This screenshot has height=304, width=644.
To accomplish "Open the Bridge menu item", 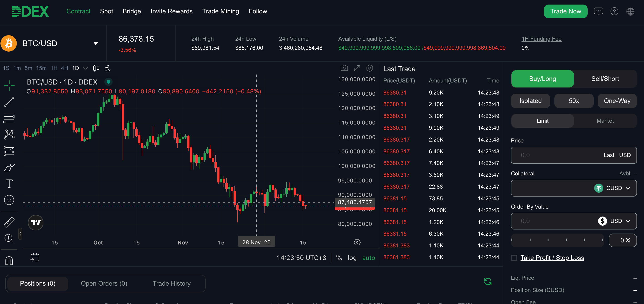I will (132, 11).
